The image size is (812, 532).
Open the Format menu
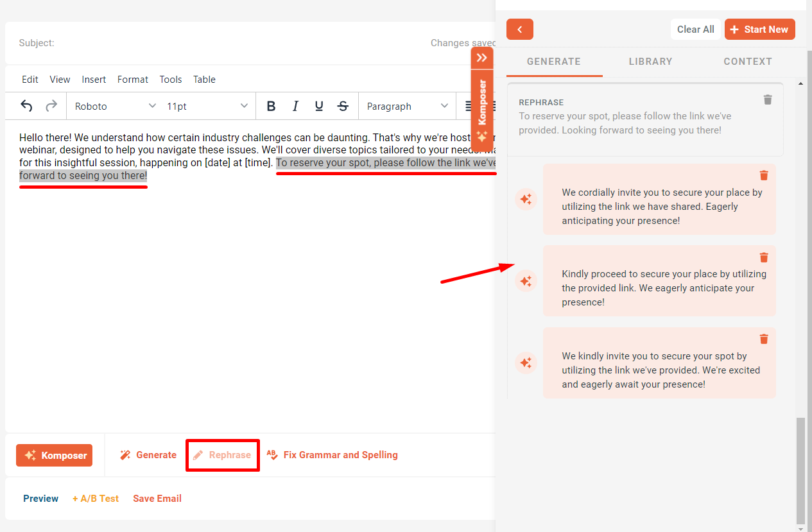pos(132,79)
